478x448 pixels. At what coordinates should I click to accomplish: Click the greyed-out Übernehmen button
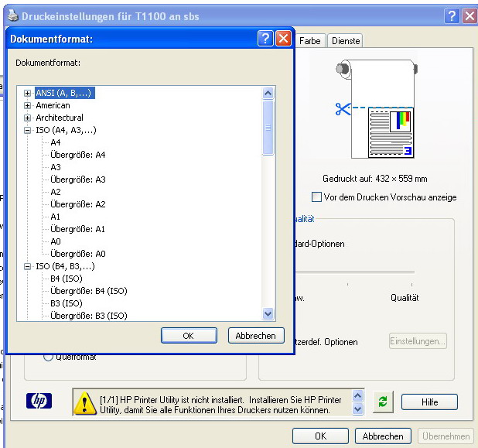446,436
